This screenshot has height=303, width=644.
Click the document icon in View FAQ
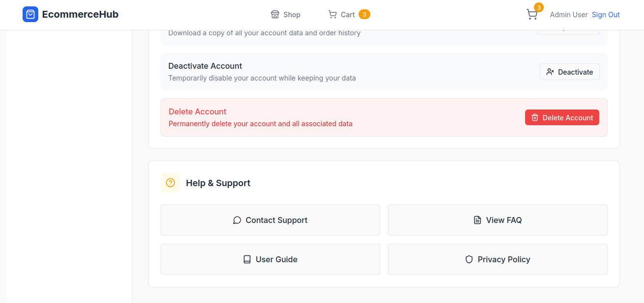(477, 220)
